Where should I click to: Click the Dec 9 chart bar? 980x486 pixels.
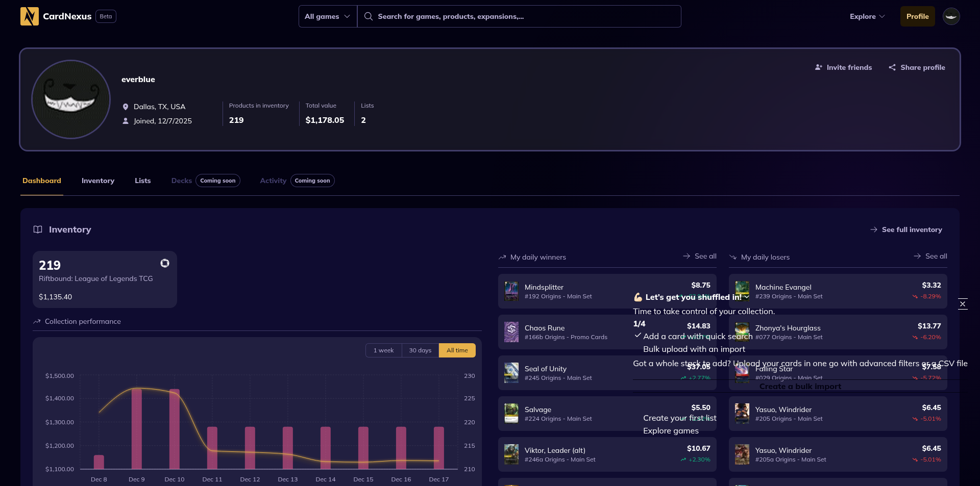(137, 428)
